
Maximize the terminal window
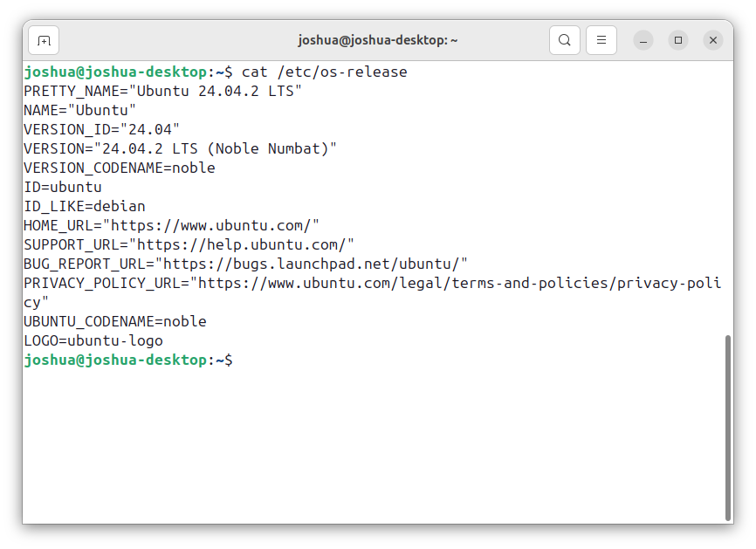click(678, 40)
